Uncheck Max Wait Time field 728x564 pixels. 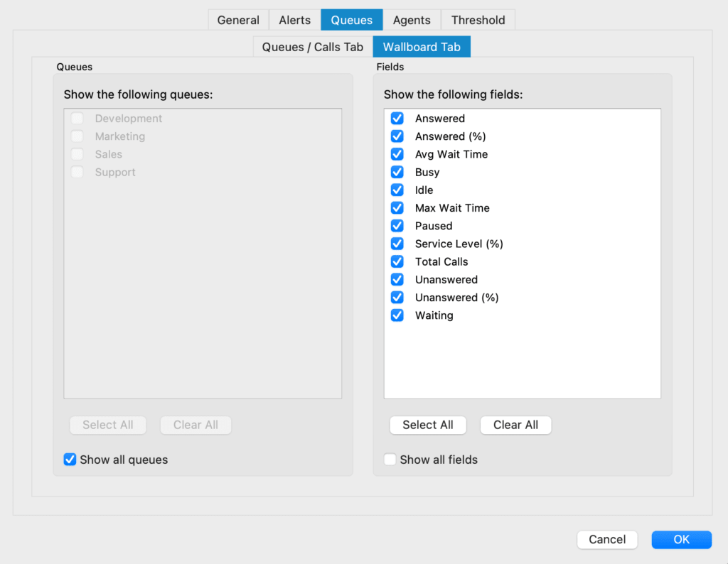coord(397,208)
